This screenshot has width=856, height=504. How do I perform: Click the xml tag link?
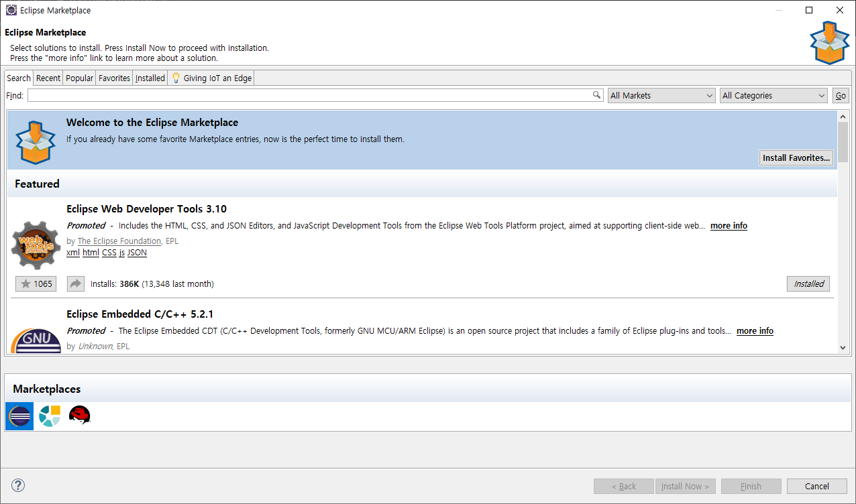[73, 253]
